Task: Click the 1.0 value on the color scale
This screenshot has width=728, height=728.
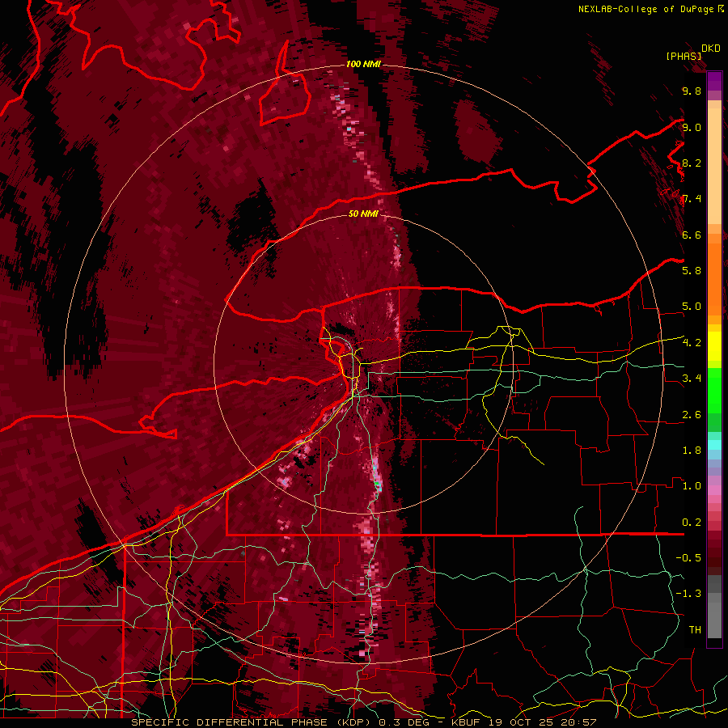Action: 692,486
